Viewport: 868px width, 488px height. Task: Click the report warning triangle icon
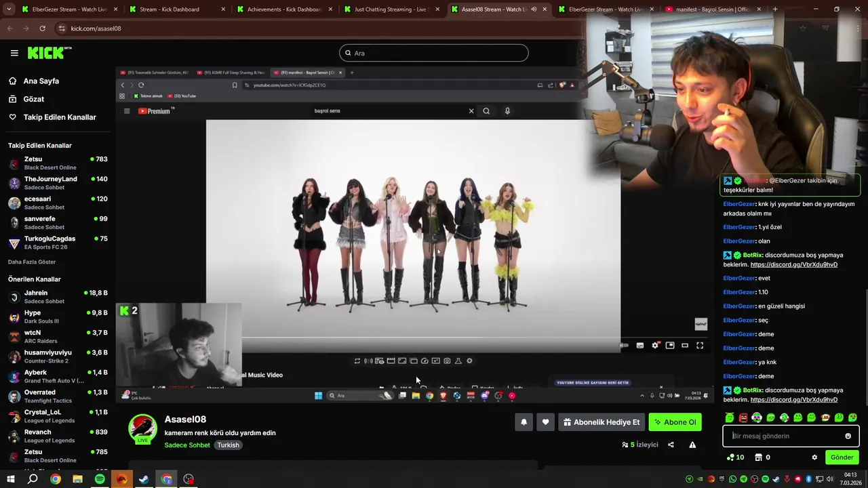(x=692, y=445)
